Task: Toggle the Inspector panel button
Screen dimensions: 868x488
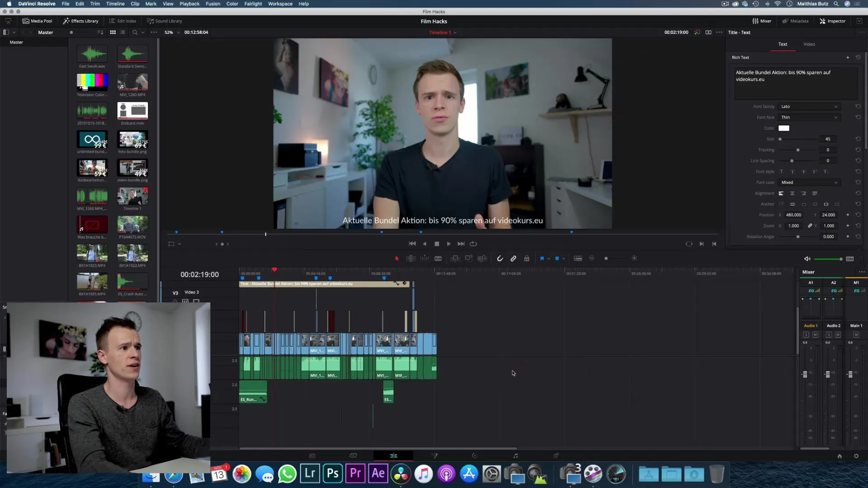Action: (x=832, y=21)
